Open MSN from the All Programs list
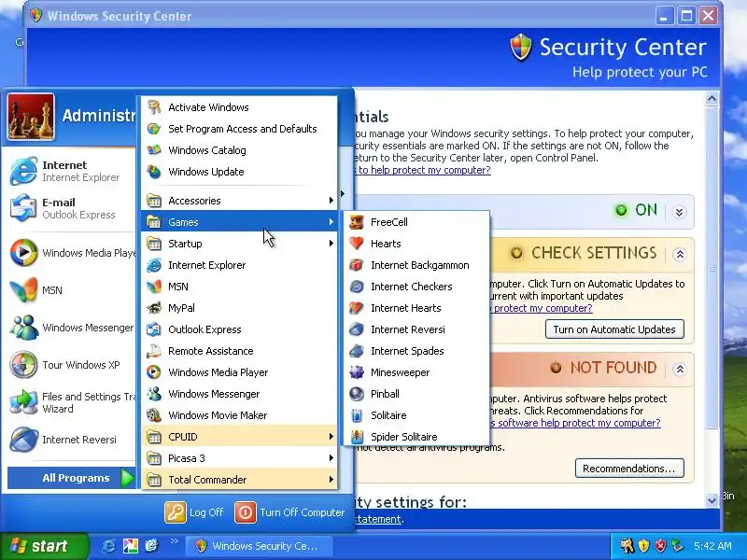Viewport: 747px width, 560px height. click(239, 287)
